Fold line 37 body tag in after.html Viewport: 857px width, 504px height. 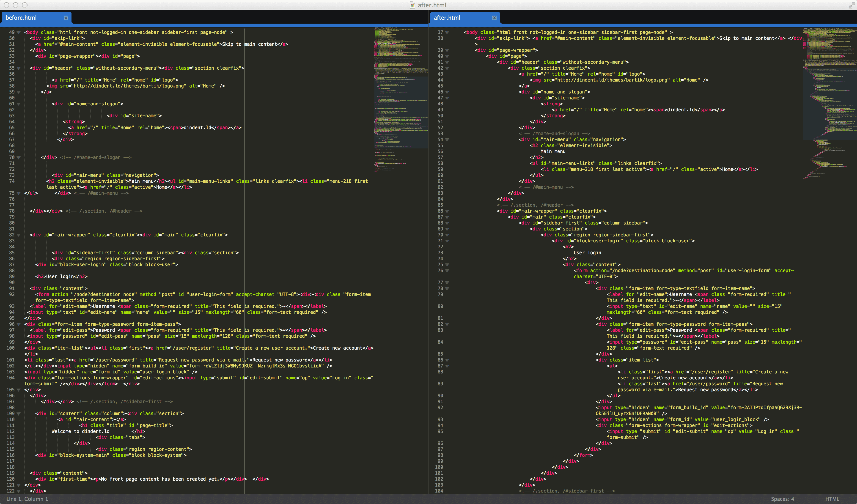447,33
